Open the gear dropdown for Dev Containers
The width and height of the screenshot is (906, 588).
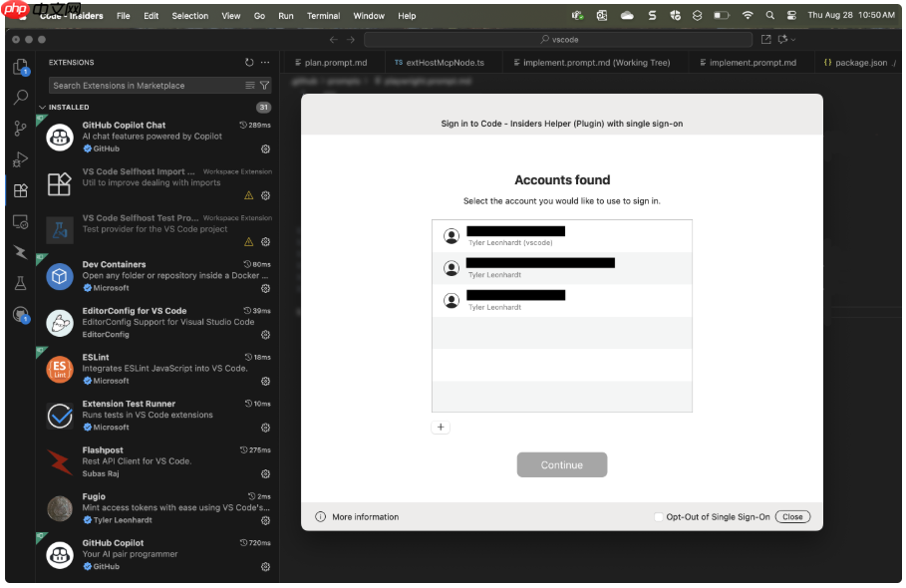tap(266, 288)
